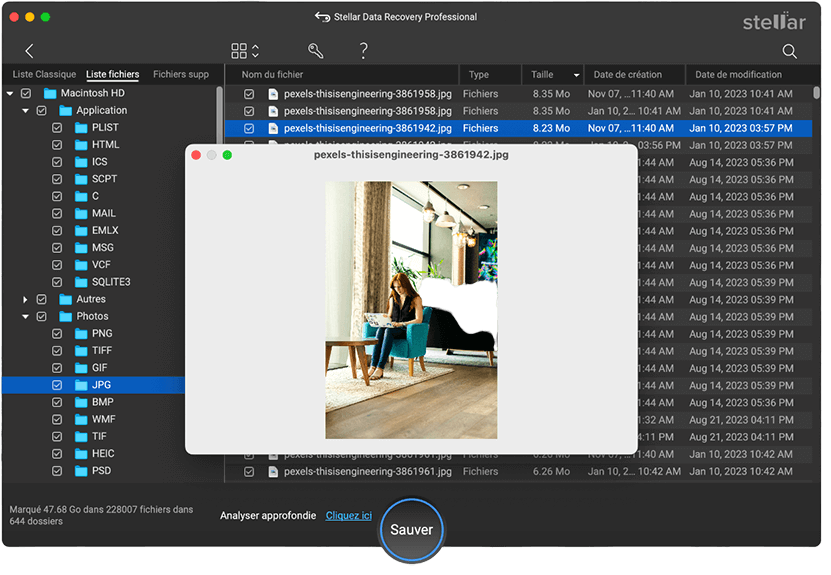Switch to the Fichiers supp tab
This screenshot has height=575, width=831.
181,75
